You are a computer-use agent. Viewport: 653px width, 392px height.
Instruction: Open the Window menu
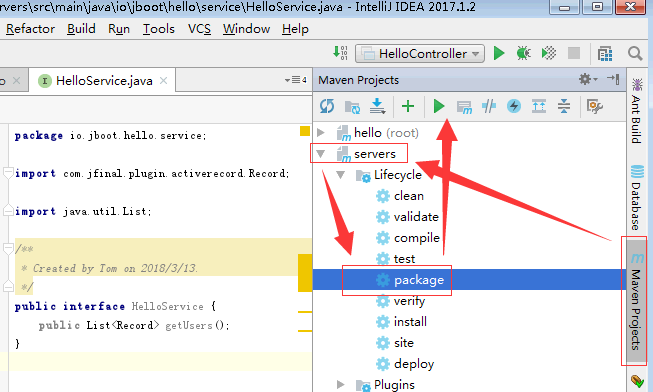246,29
